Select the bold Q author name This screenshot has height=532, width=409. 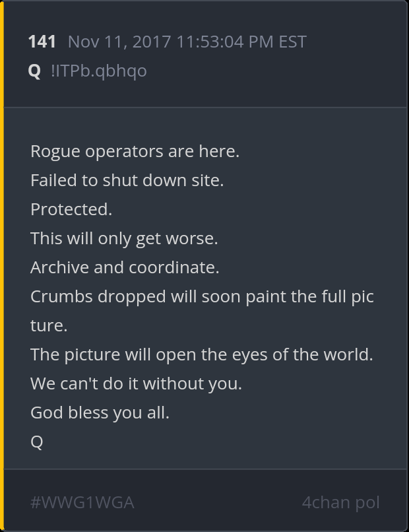point(34,70)
